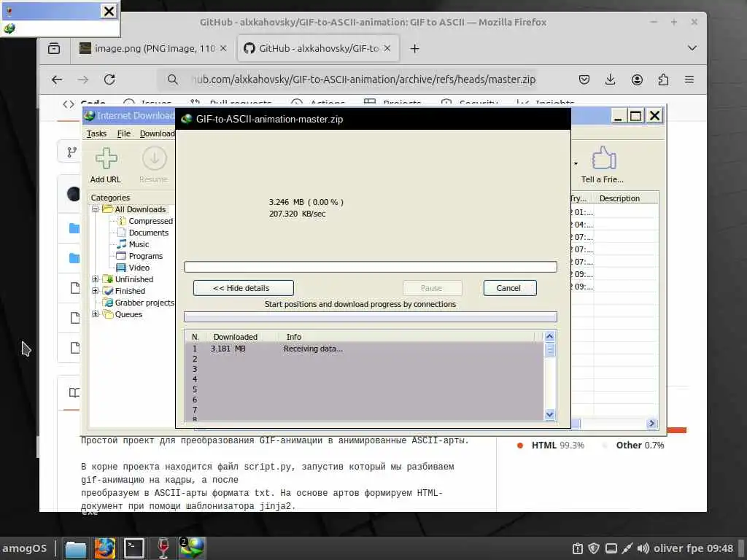Click the main download progress bar

(x=370, y=267)
